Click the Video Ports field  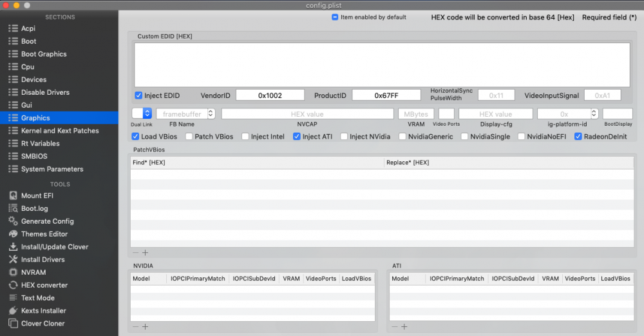coord(446,114)
